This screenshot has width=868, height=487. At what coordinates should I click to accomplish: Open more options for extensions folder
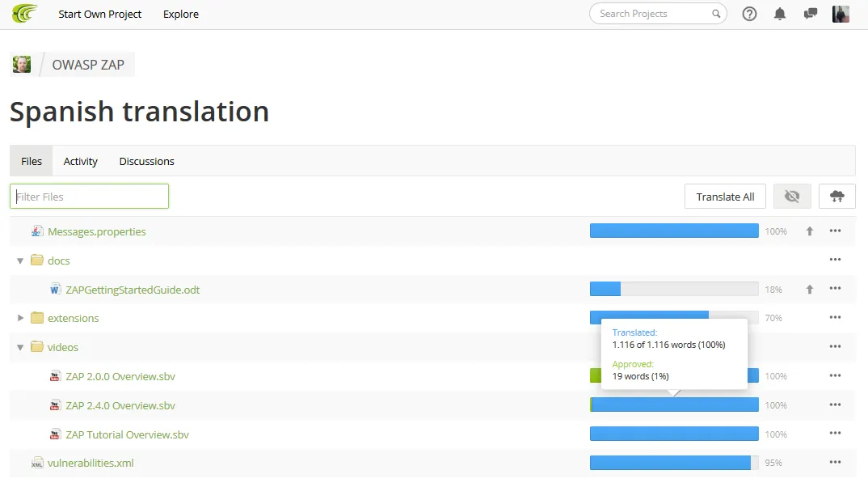coord(835,317)
